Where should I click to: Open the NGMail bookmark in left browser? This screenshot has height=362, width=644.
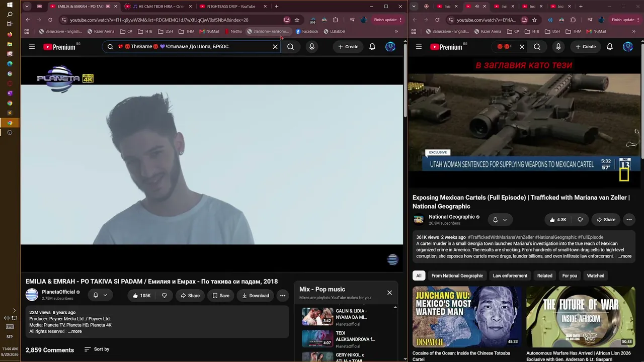click(x=209, y=31)
